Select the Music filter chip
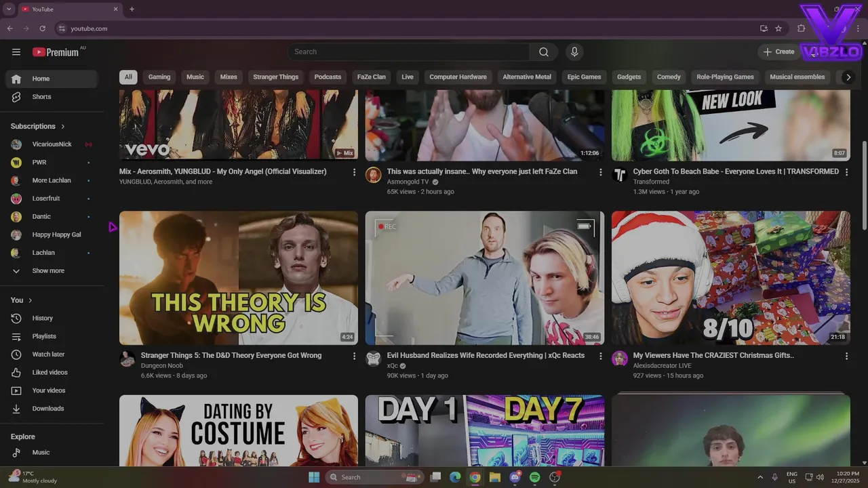Image resolution: width=868 pixels, height=488 pixels. point(195,77)
